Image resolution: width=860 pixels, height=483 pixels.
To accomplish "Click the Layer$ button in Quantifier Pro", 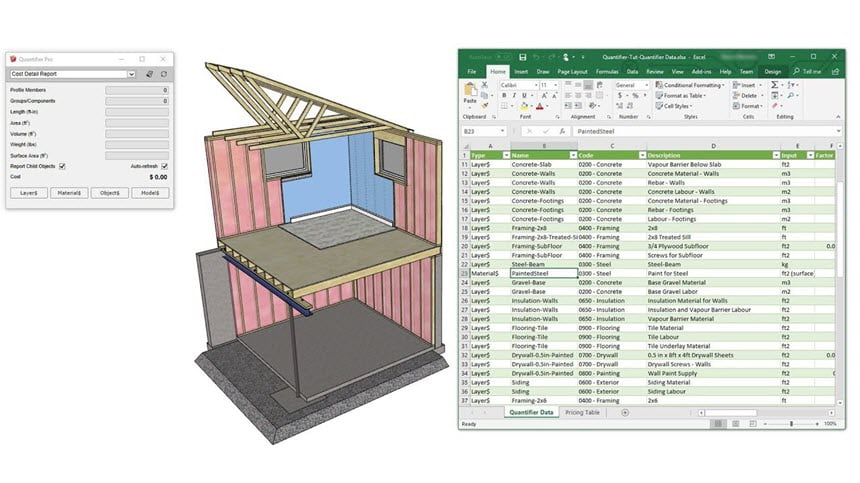I will pyautogui.click(x=29, y=193).
